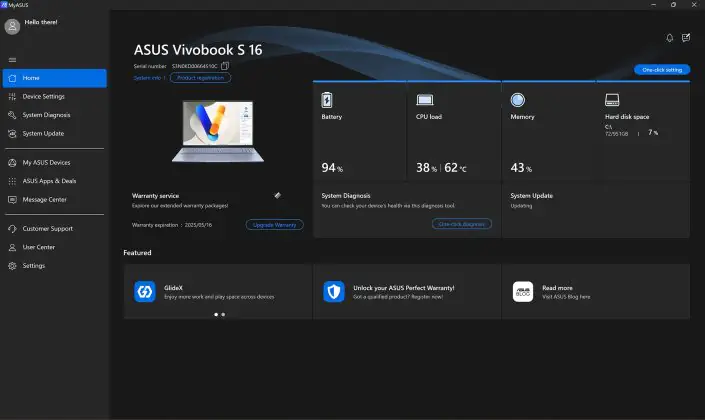Open Message Center from the sidebar
This screenshot has height=420, width=705.
[x=54, y=200]
